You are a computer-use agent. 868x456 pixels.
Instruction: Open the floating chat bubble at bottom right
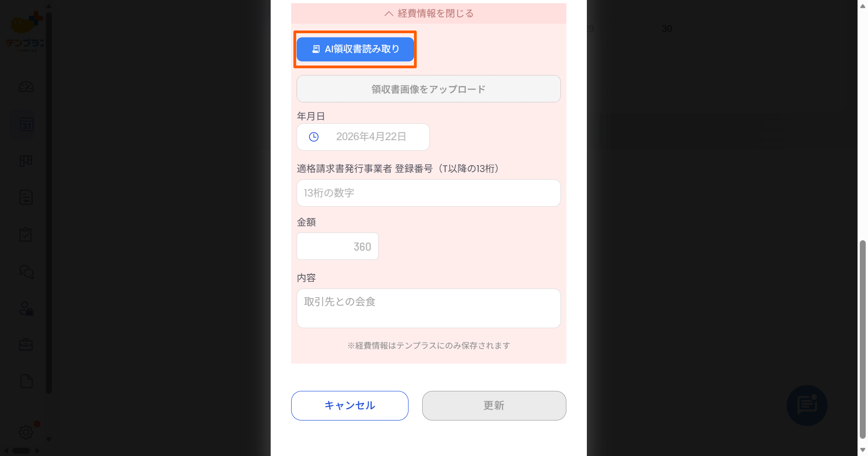[807, 405]
